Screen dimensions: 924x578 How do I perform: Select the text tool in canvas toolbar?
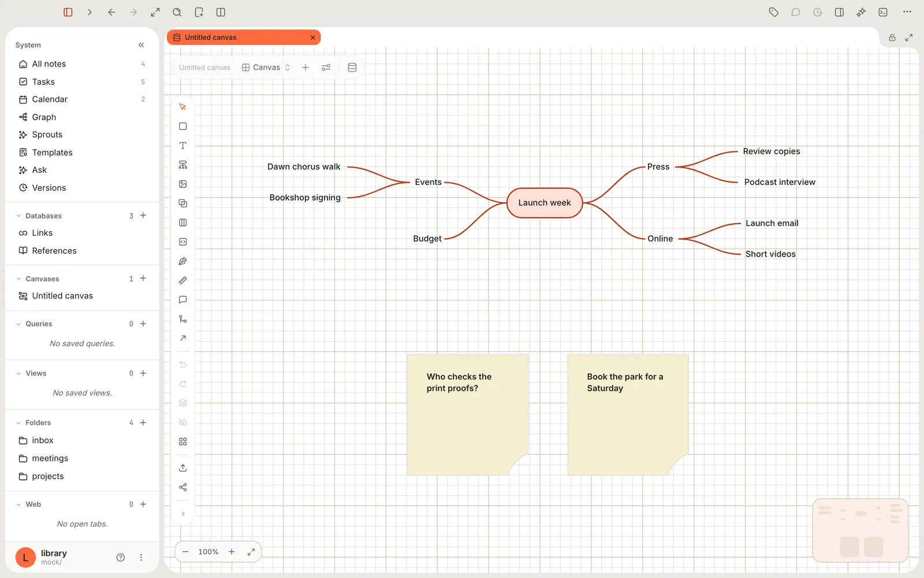pyautogui.click(x=183, y=146)
